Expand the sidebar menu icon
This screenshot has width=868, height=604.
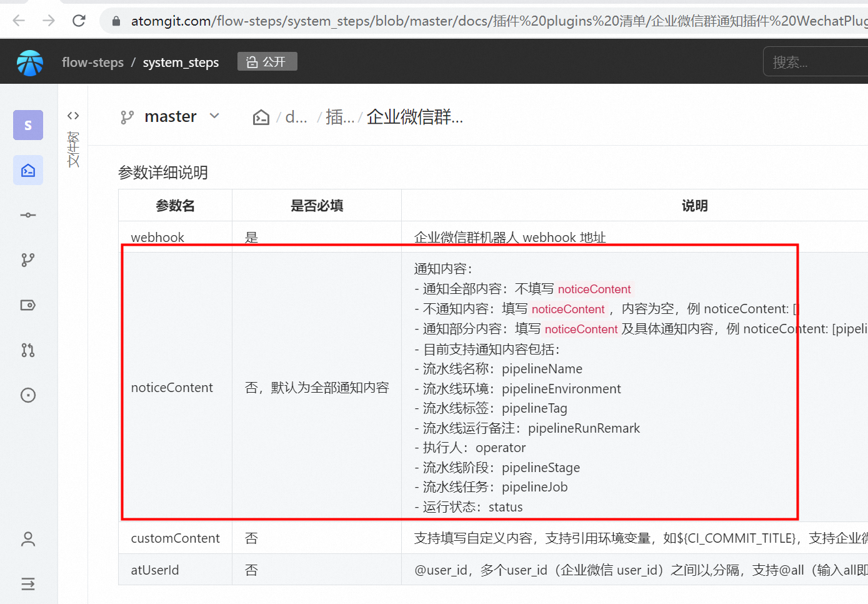(28, 584)
